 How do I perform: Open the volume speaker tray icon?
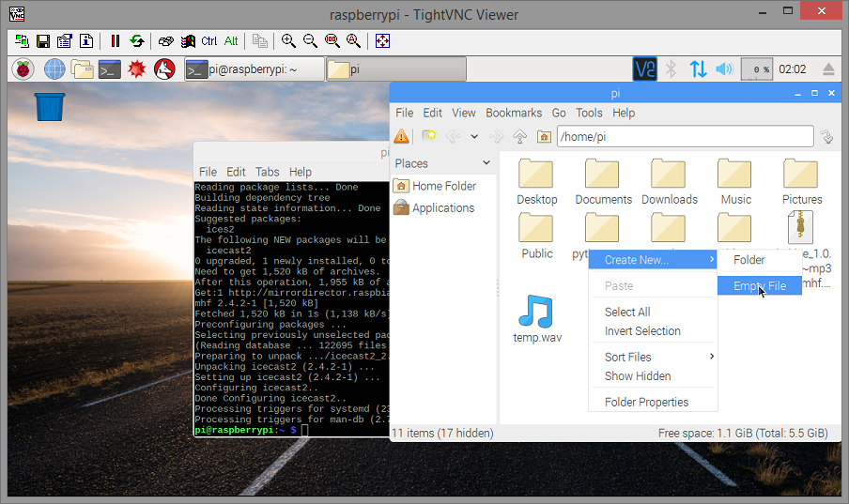tap(724, 69)
